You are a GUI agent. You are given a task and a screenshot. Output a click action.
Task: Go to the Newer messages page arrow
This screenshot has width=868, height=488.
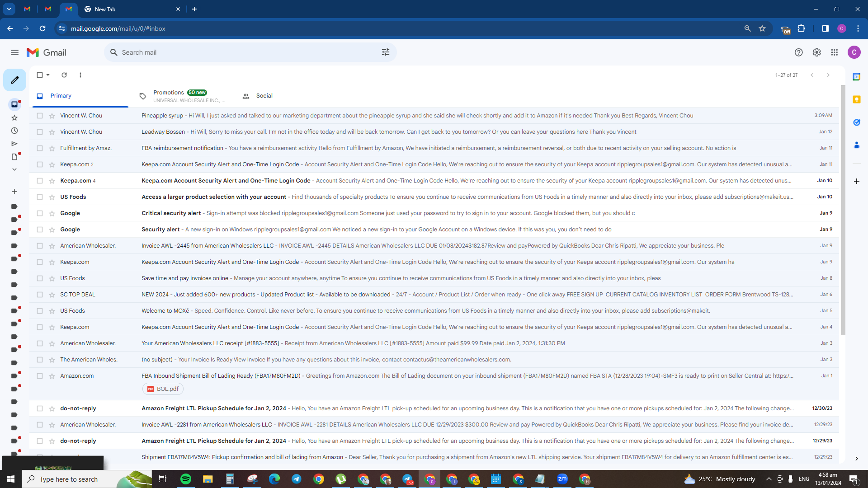812,75
